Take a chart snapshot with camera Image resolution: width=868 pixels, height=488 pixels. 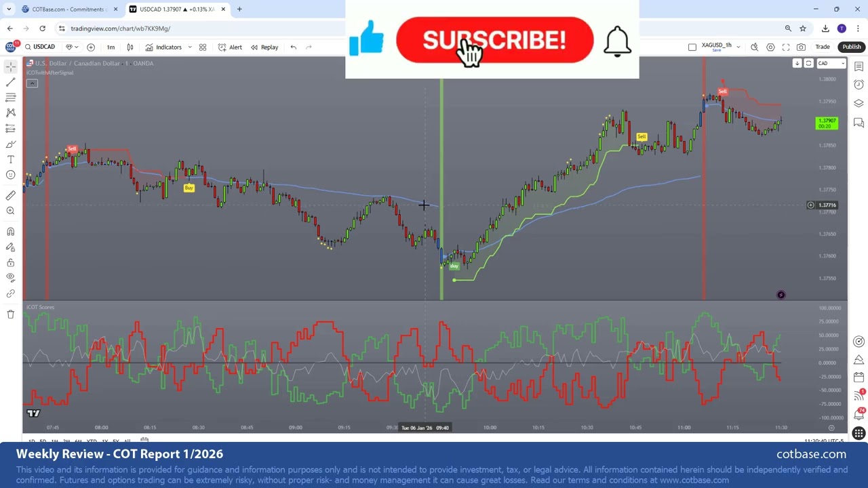click(x=801, y=47)
